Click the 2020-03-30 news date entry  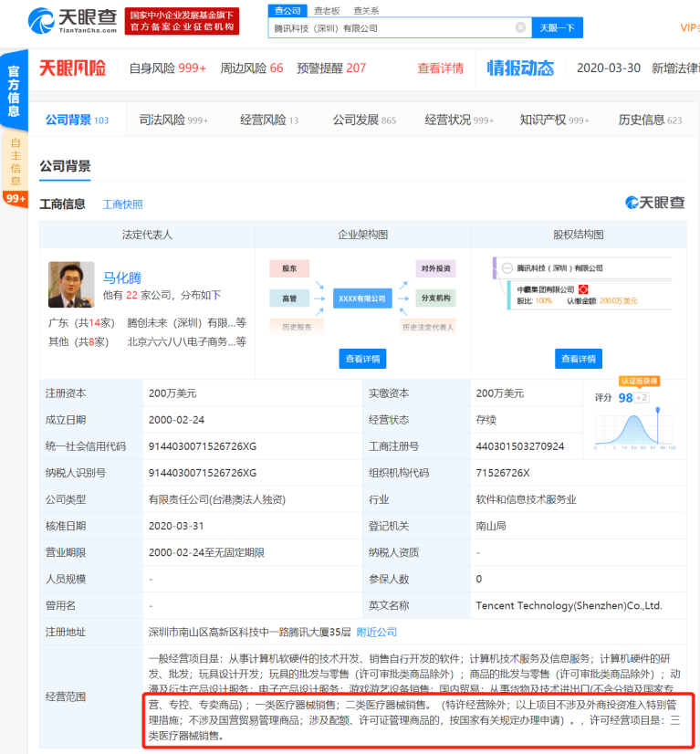pos(608,68)
